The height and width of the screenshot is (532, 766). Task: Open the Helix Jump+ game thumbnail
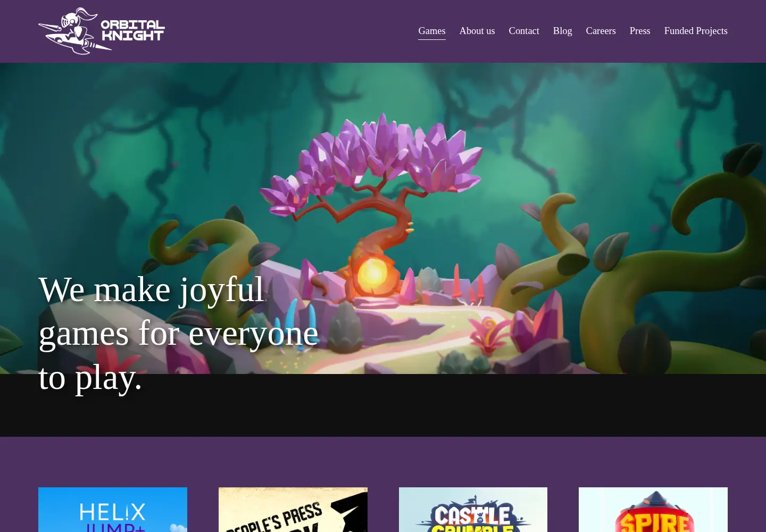click(x=113, y=510)
